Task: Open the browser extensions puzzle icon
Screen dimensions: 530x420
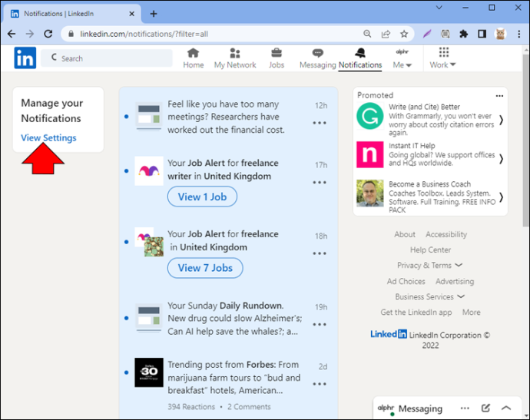Action: 463,34
